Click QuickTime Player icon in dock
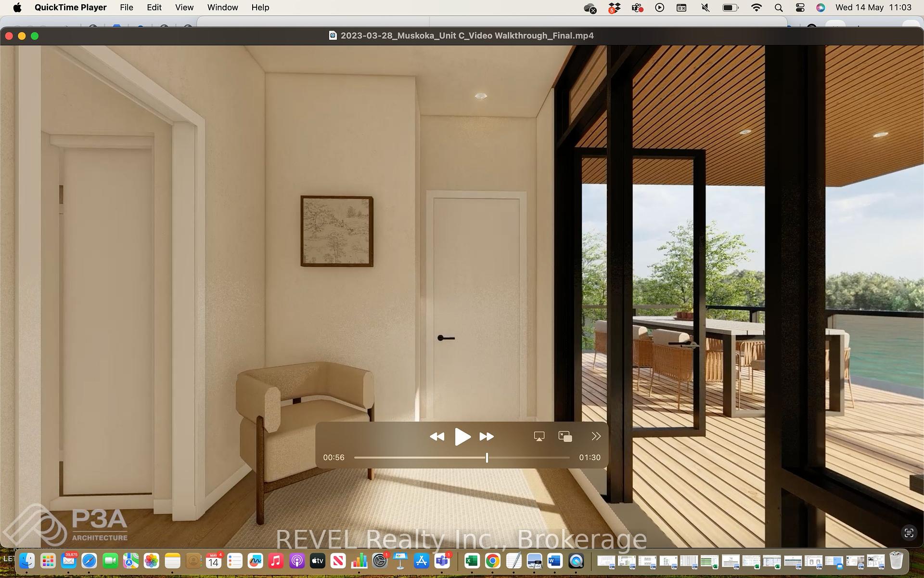The image size is (924, 578). pyautogui.click(x=576, y=561)
